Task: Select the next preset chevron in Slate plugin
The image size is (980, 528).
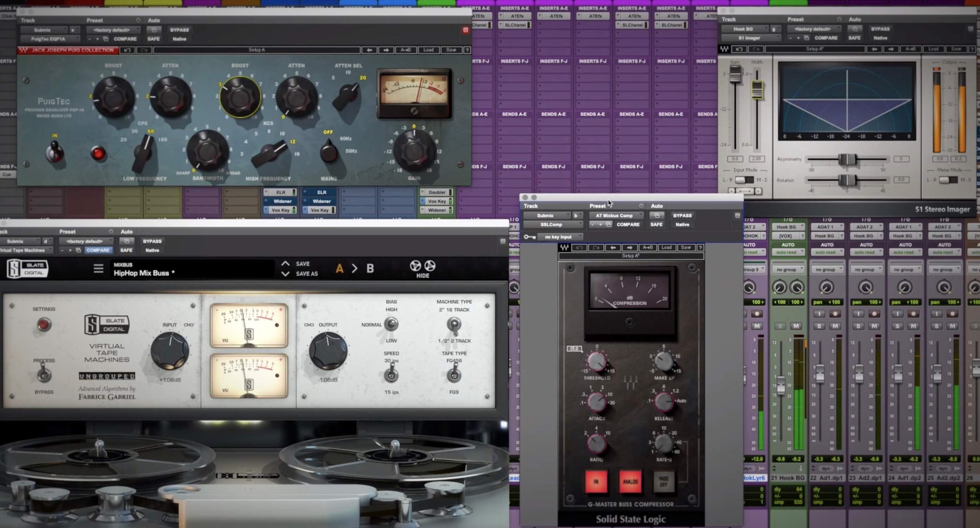Action: (285, 274)
